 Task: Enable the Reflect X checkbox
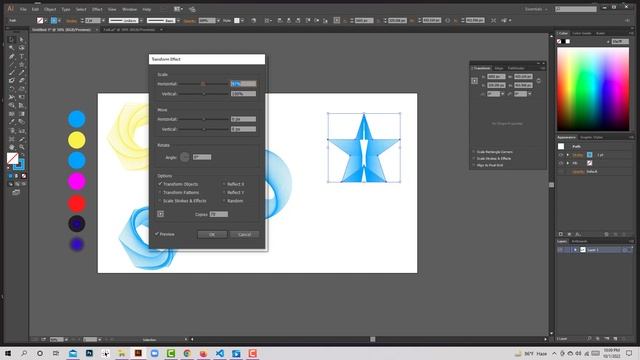click(x=224, y=184)
